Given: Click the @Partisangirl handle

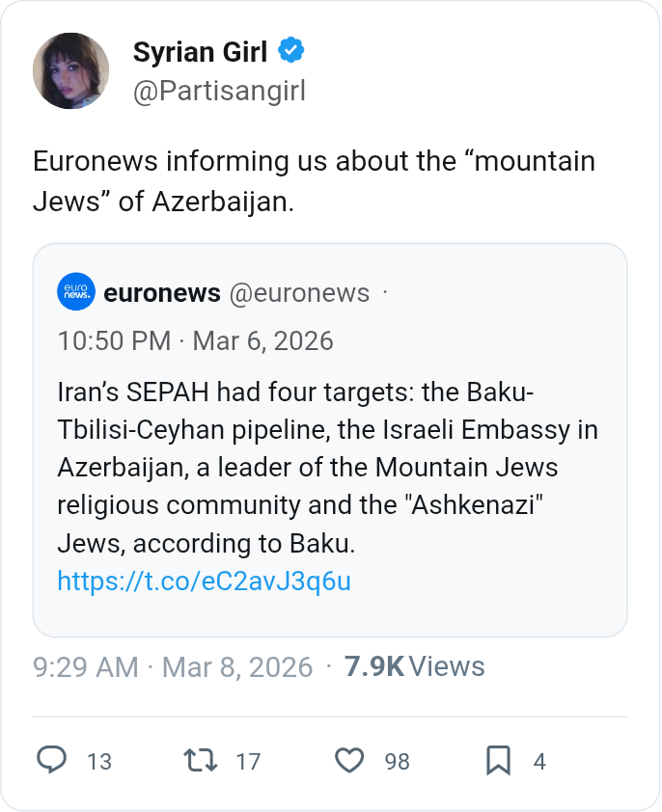Looking at the screenshot, I should [219, 91].
